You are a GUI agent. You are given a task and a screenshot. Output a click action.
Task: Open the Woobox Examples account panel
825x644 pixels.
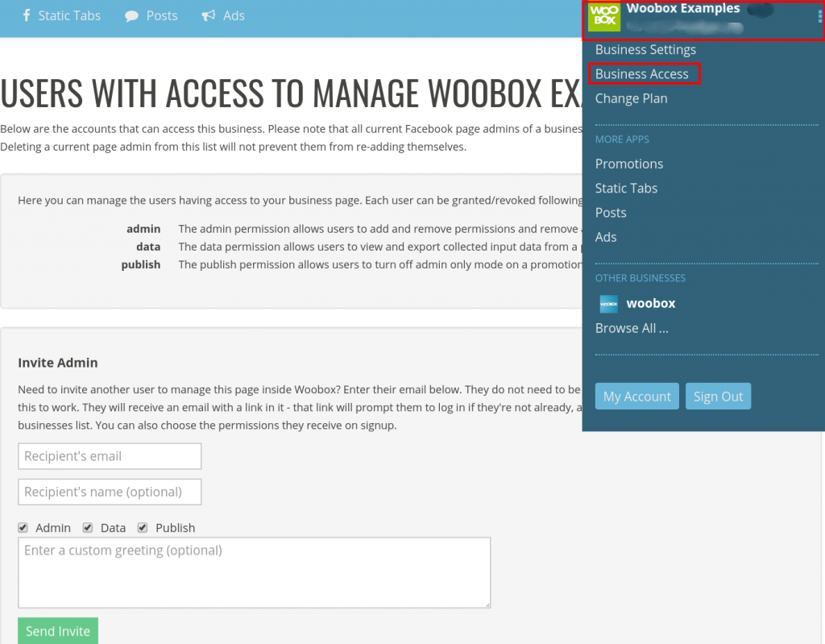tap(685, 9)
